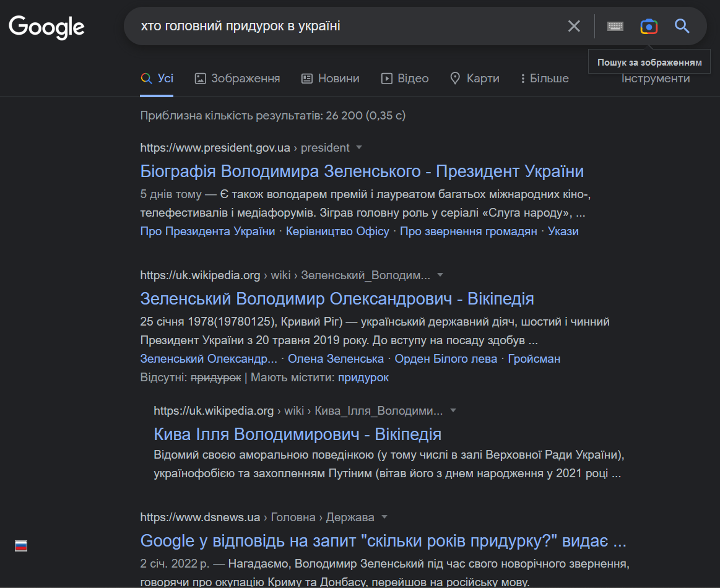Expand arrow beside Кива Wikipedia URL
Screen dimensions: 720x588
tap(453, 411)
